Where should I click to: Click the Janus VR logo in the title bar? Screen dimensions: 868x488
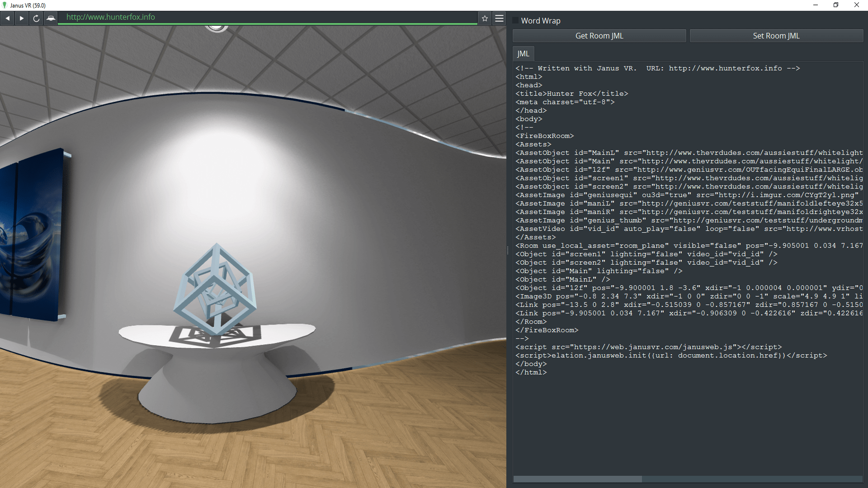5,5
